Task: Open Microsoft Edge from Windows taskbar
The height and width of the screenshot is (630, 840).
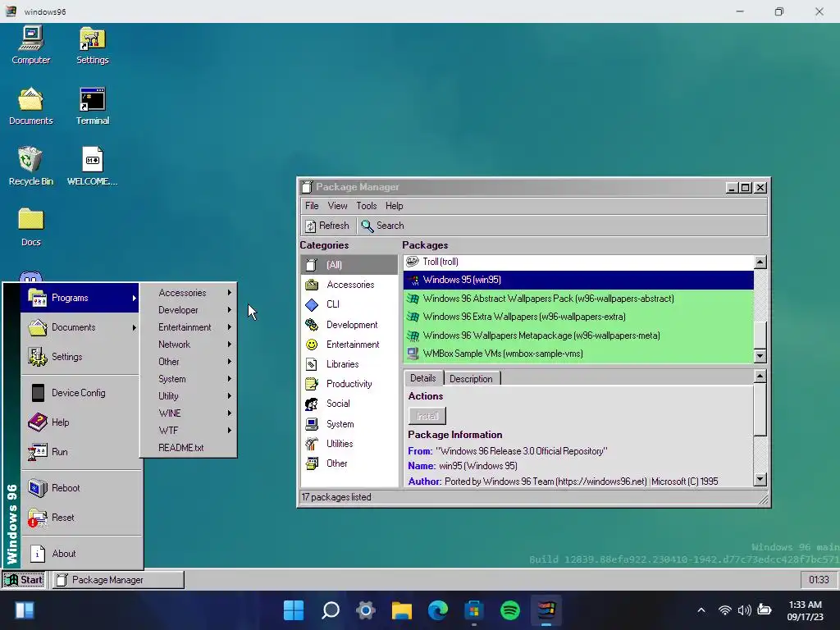Action: point(438,610)
